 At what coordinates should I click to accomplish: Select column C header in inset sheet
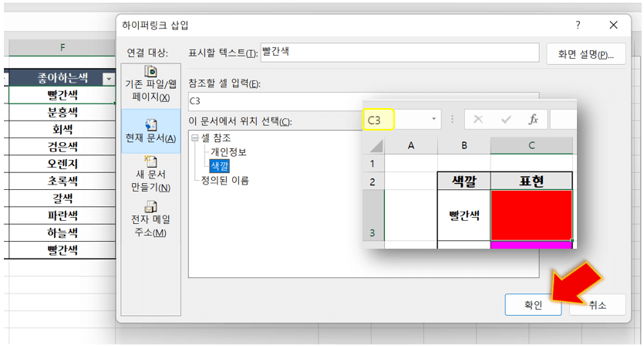pyautogui.click(x=531, y=146)
